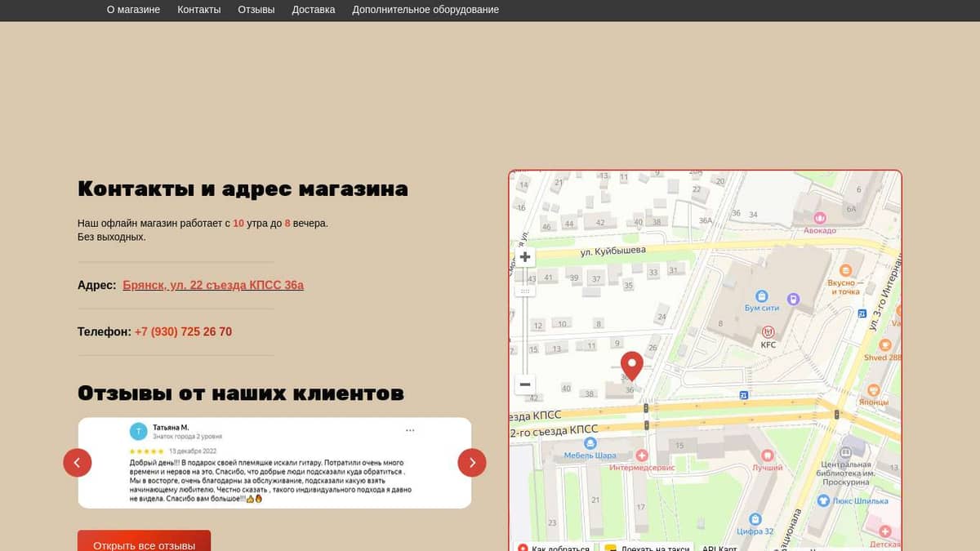
Task: Call the phone number +7 (930) 725 26 70
Action: (183, 331)
